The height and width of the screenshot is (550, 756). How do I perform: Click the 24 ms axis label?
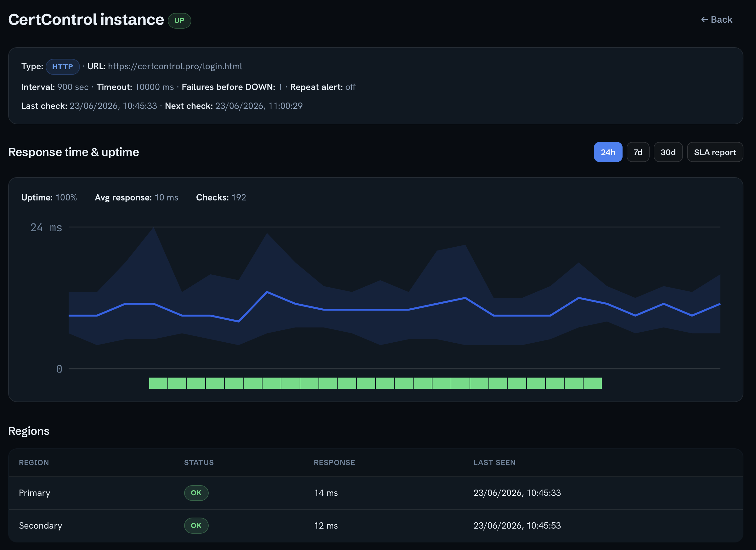pos(46,227)
